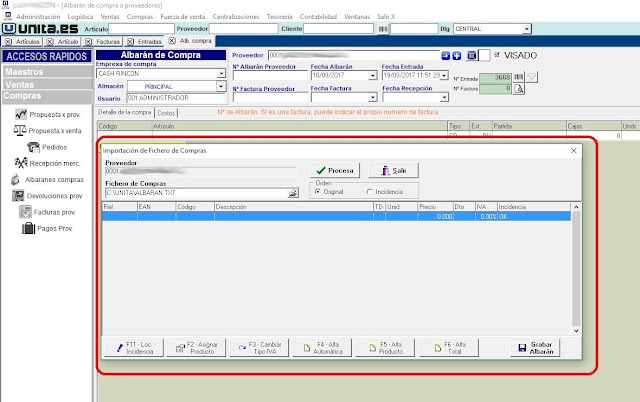Toggle the VISADO checkbox
The height and width of the screenshot is (402, 640).
coord(498,55)
